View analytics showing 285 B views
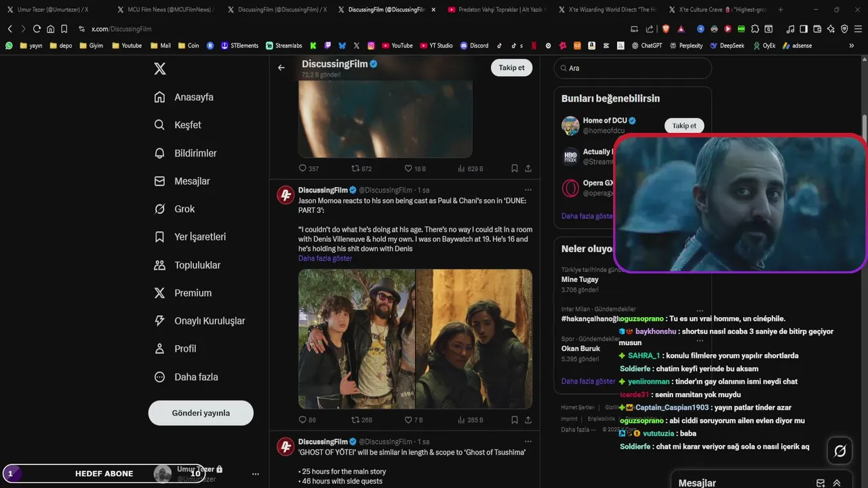This screenshot has width=868, height=488. [x=470, y=420]
